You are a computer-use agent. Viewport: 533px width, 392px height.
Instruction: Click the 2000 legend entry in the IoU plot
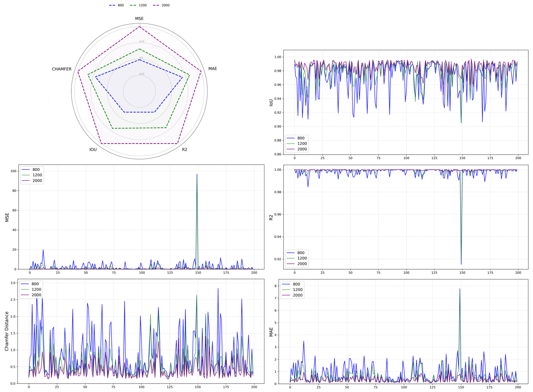(302, 149)
